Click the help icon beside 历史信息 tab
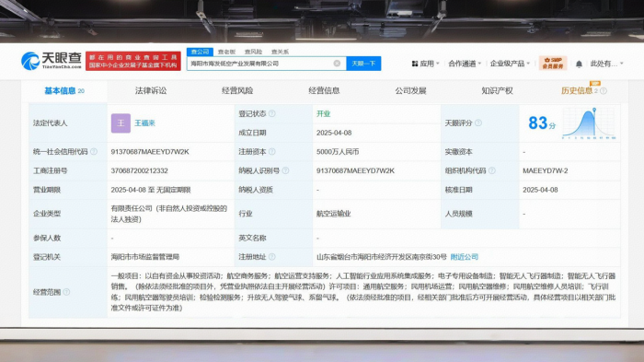Screen dimensions: 644x362 pos(604,91)
